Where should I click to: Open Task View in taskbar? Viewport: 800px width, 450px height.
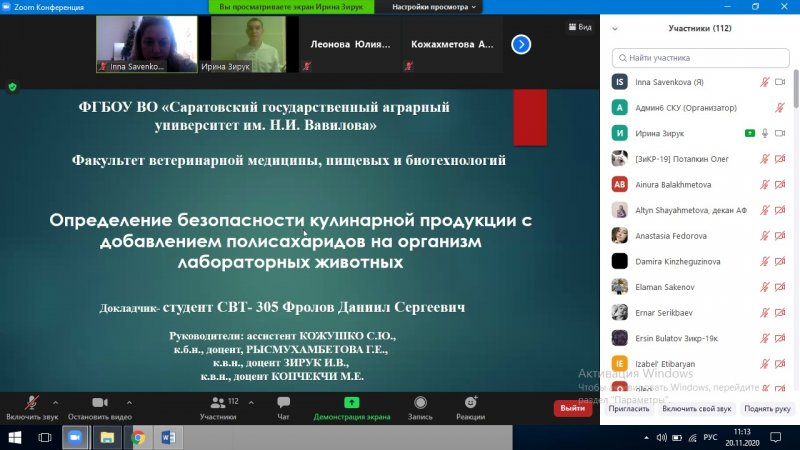pos(45,437)
